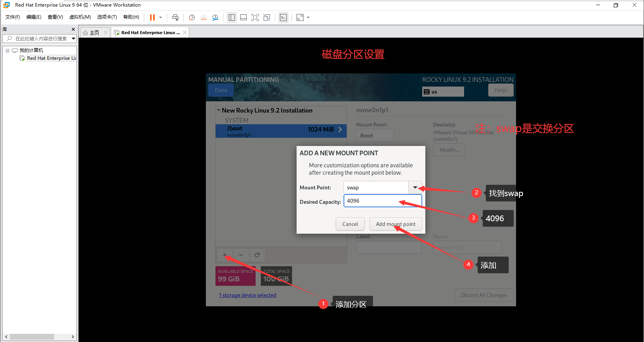Open the 查看(V) menu
Viewport: 644px width, 342px height.
click(55, 17)
